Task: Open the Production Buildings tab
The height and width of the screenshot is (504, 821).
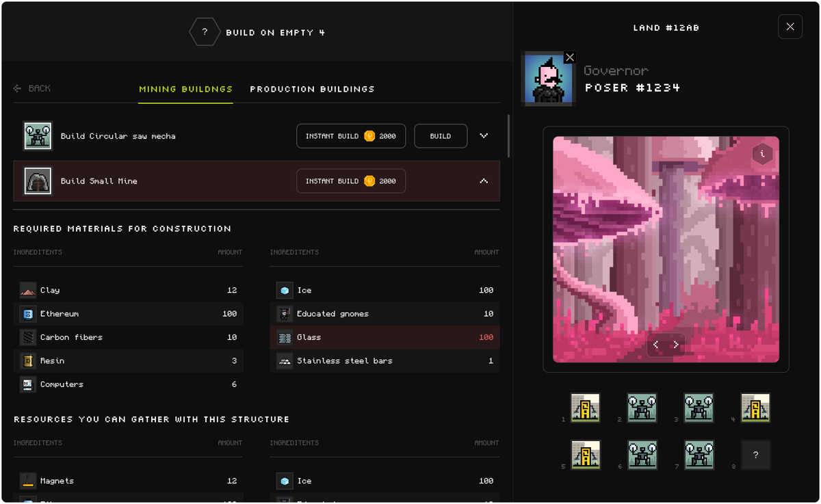Action: point(312,89)
